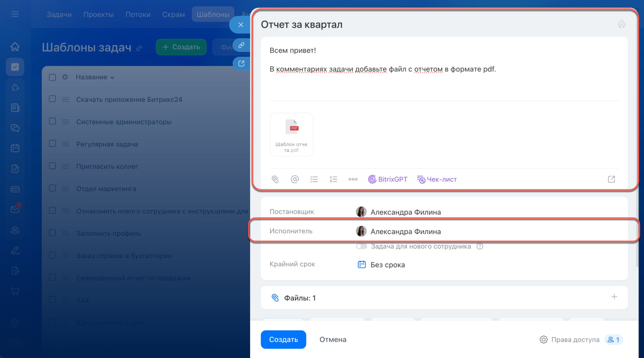Add a file with the plus icon
The width and height of the screenshot is (644, 358).
[614, 297]
